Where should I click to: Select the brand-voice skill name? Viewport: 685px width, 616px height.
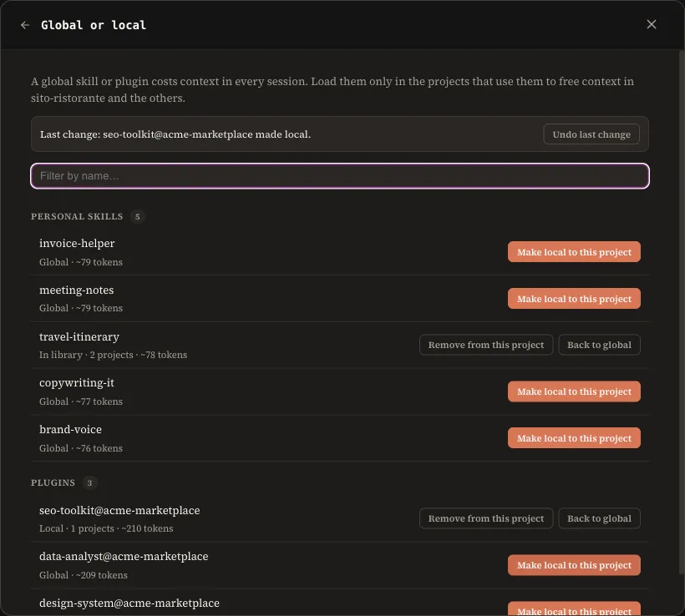70,430
